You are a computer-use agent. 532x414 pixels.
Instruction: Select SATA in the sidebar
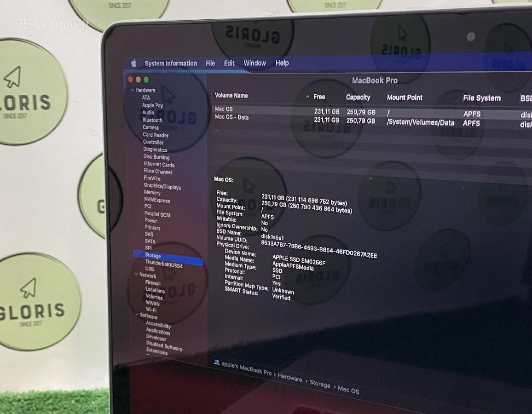(x=150, y=241)
